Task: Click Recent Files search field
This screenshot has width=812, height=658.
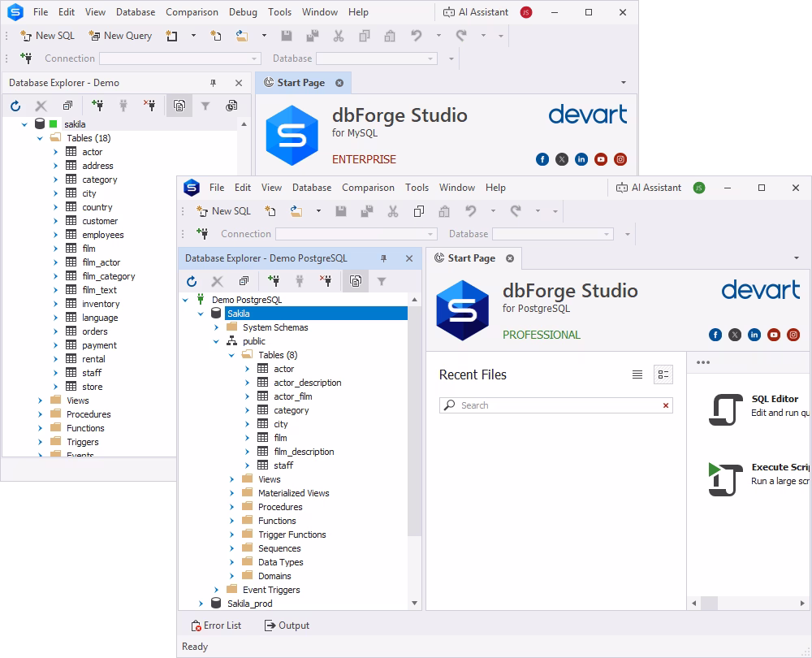Action: pos(556,405)
